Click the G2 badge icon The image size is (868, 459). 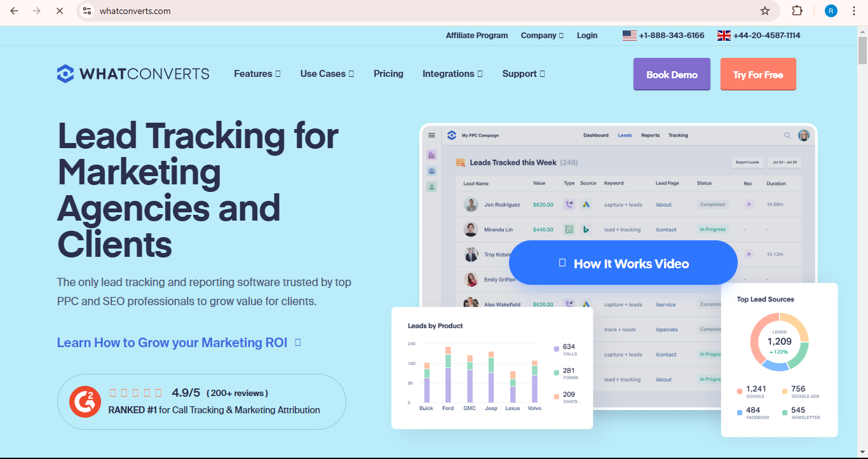[85, 402]
